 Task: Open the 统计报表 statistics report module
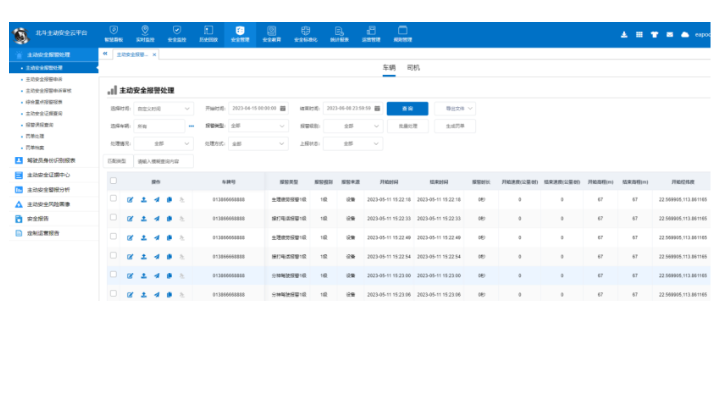click(339, 34)
